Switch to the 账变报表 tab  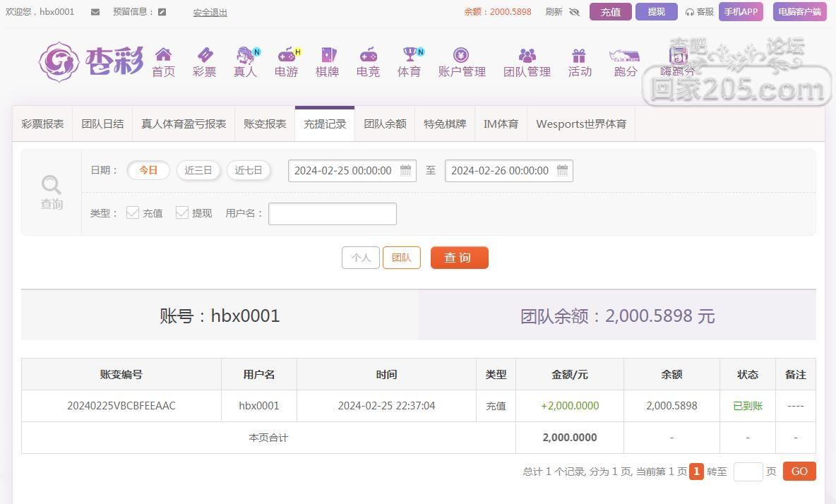[265, 124]
